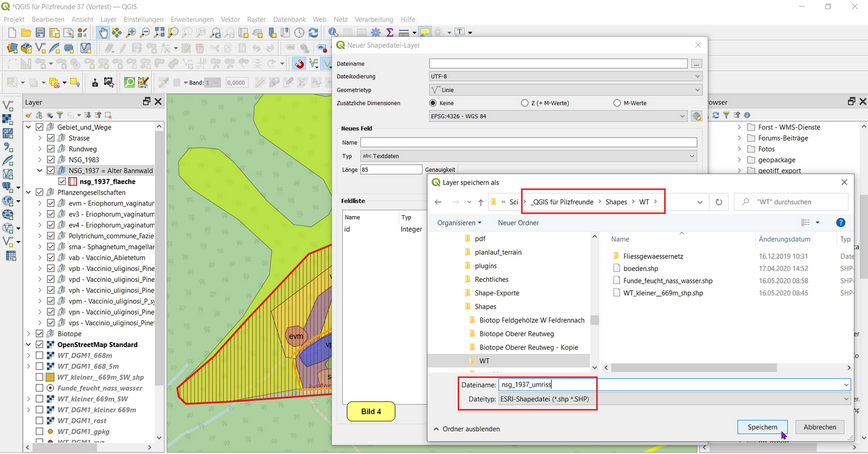The image size is (868, 454).
Task: Click the Speichern button
Action: [x=762, y=427]
